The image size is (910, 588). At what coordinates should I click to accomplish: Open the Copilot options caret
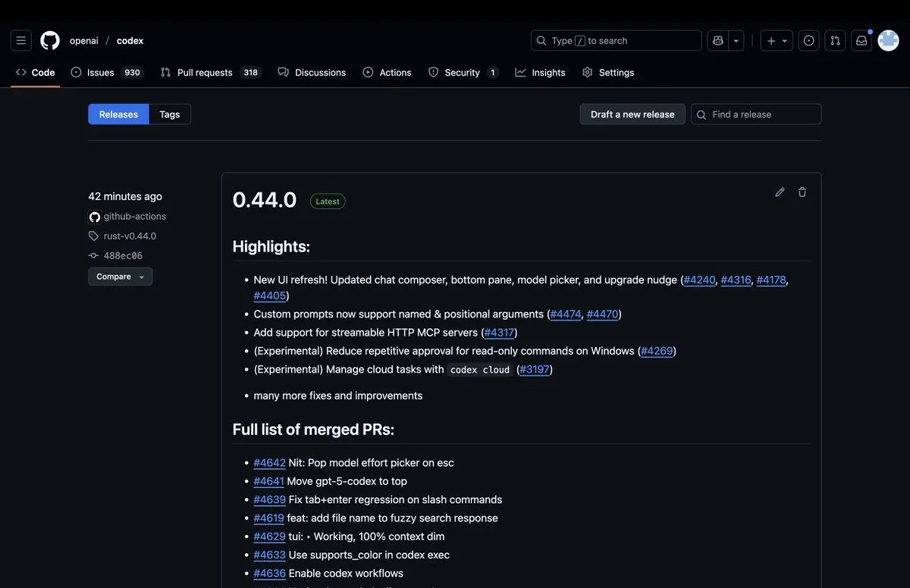(x=733, y=39)
